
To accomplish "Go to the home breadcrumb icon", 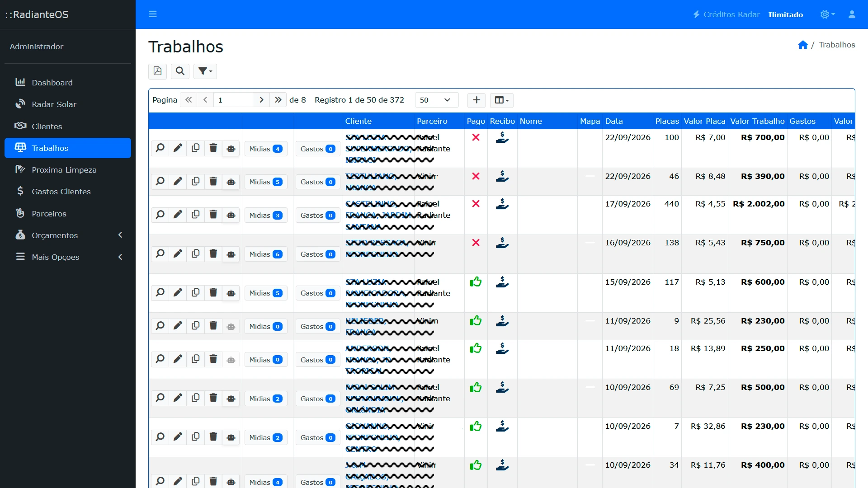I will [803, 45].
